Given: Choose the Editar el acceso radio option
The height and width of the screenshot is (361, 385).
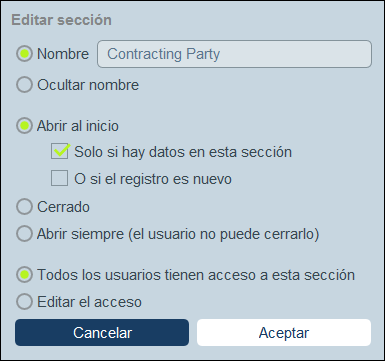Looking at the screenshot, I should pos(24,301).
